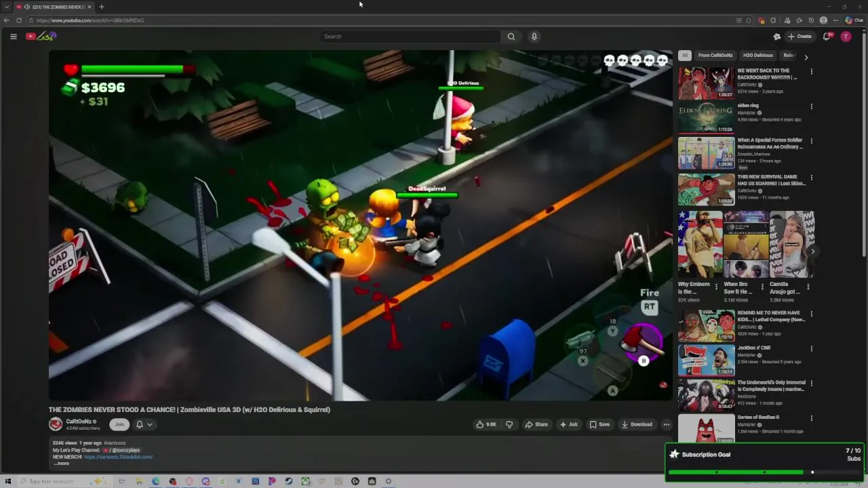
Task: Open Garten of BanBan 0 video title
Action: click(758, 418)
